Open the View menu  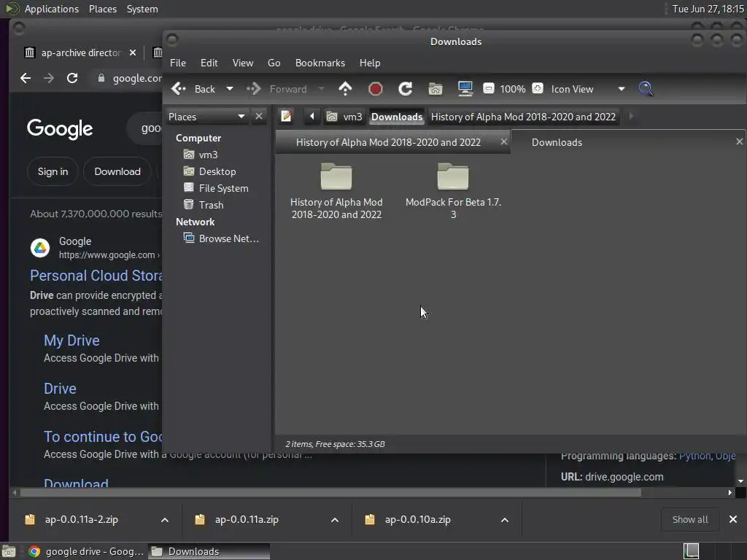coord(242,63)
